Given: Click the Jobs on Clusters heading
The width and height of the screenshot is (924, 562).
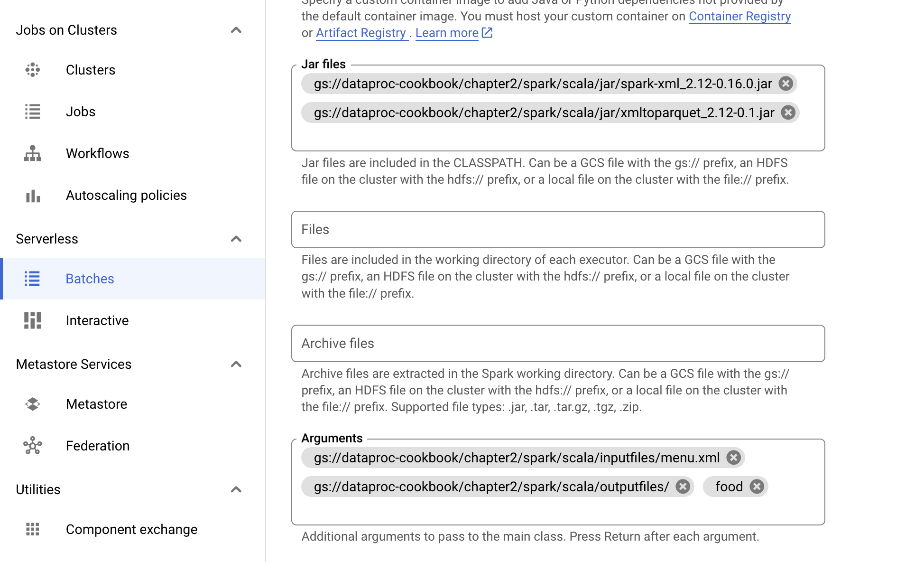Looking at the screenshot, I should 66,30.
